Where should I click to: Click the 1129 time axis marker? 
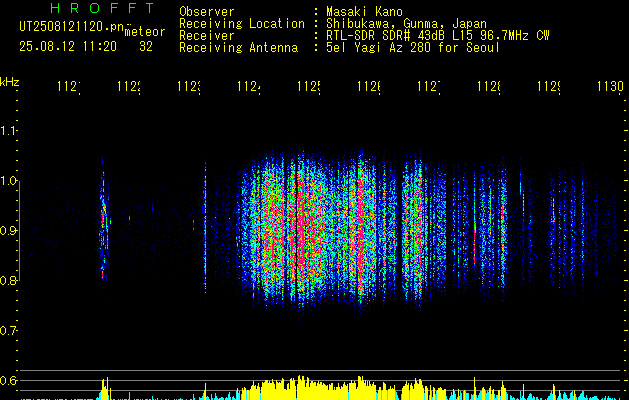tap(549, 86)
